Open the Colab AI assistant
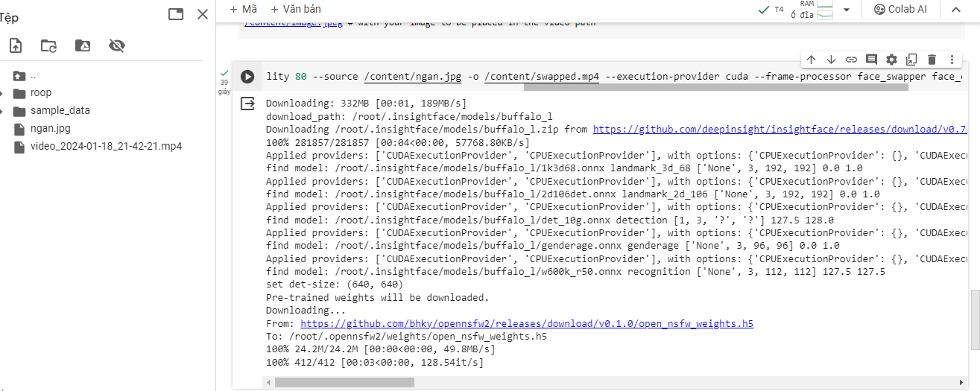 tap(900, 10)
